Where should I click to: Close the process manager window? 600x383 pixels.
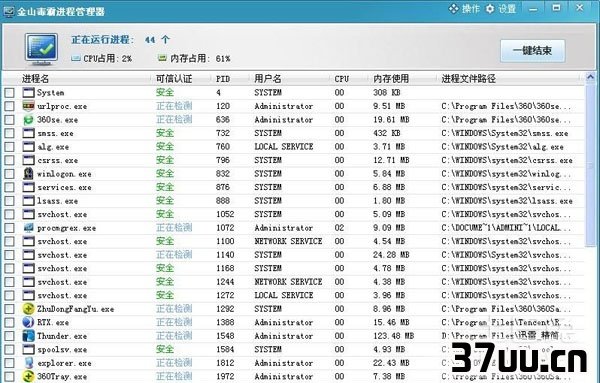[x=580, y=8]
